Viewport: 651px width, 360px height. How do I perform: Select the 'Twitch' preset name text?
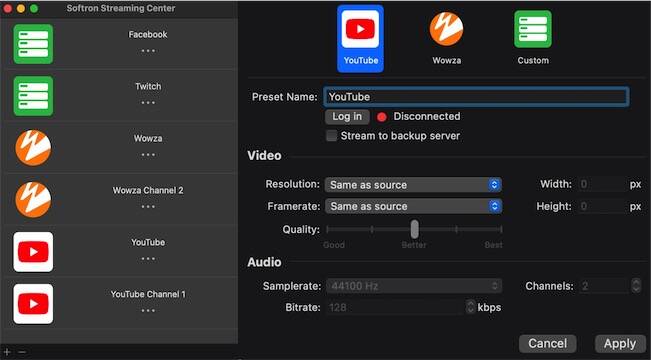pos(148,86)
